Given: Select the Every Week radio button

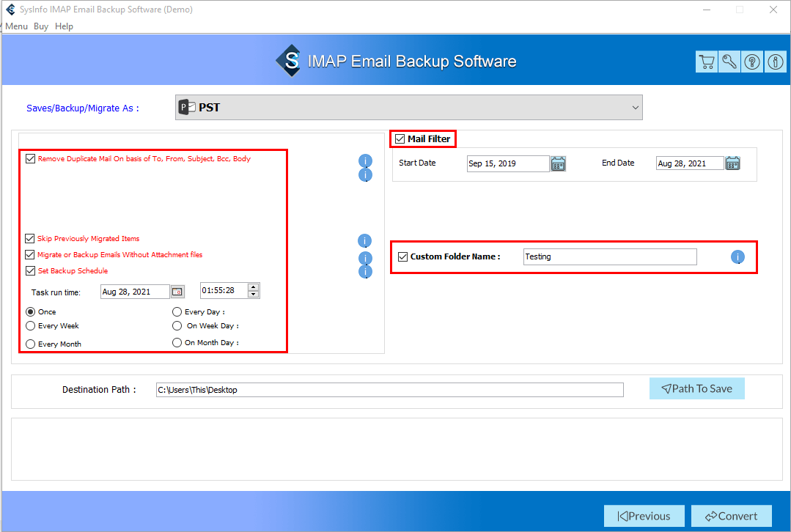Looking at the screenshot, I should point(30,326).
